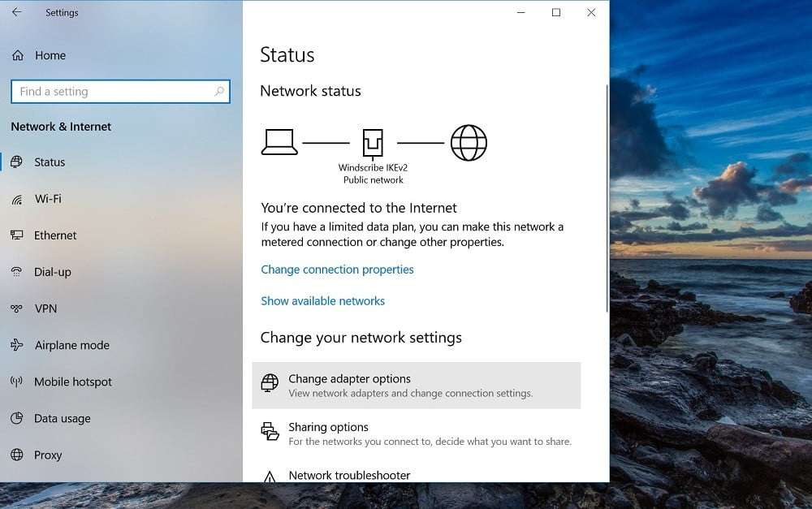Open Change connection properties
Viewport: 812px width, 509px height.
pos(337,269)
